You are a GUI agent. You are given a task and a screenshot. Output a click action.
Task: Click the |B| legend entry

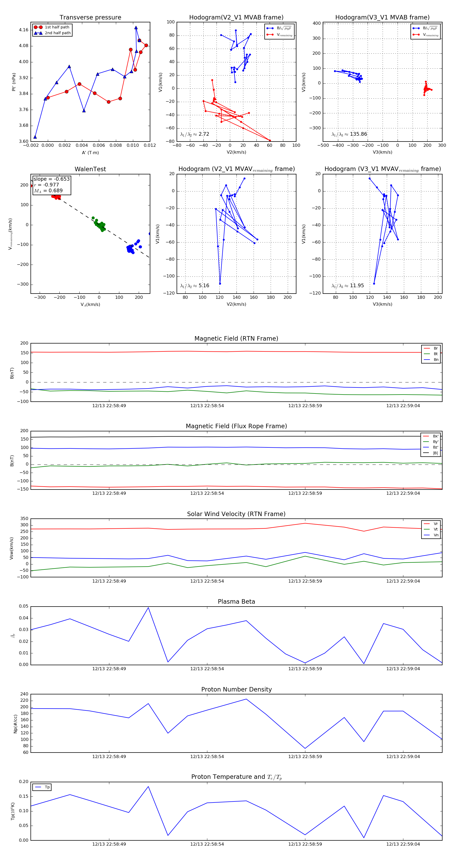coord(431,453)
